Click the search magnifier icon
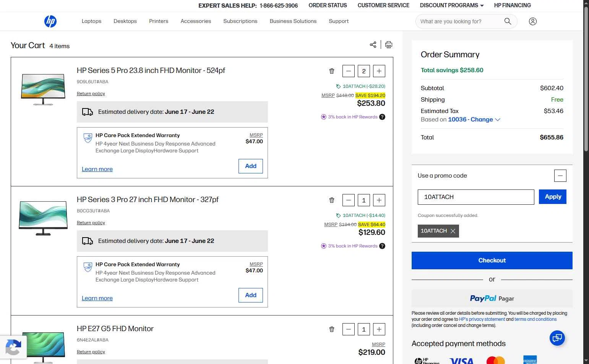The width and height of the screenshot is (589, 364). click(508, 21)
